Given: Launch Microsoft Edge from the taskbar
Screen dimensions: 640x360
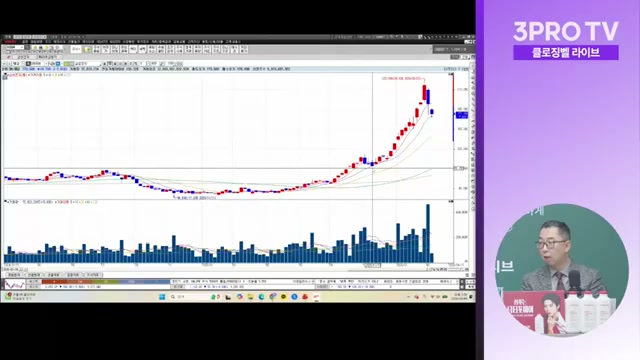Looking at the screenshot, I should (261, 297).
